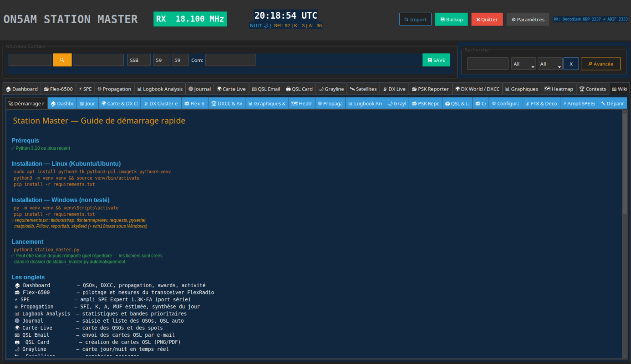Open the PSK Reporter main tab

point(430,89)
